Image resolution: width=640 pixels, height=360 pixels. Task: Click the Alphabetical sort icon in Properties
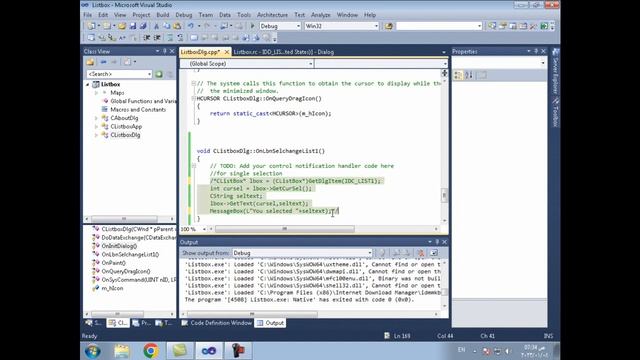click(x=469, y=75)
